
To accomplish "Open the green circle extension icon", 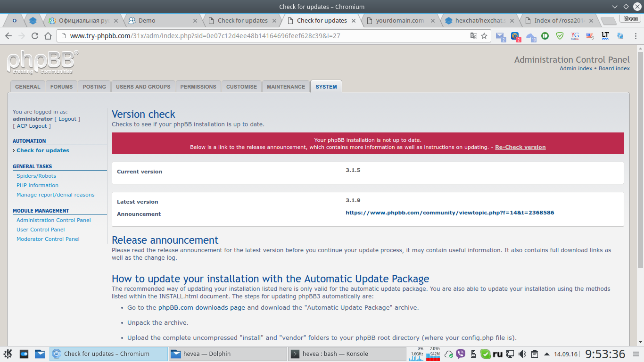I will (545, 35).
